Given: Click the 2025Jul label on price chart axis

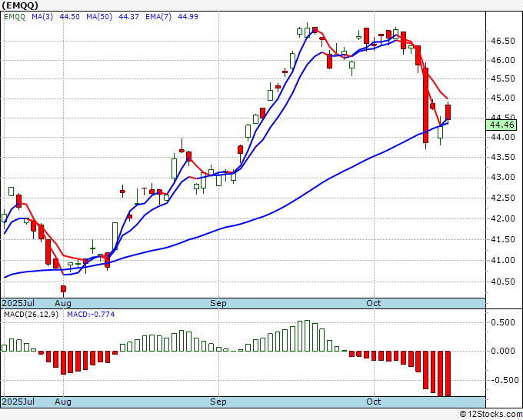Looking at the screenshot, I should click(x=18, y=303).
